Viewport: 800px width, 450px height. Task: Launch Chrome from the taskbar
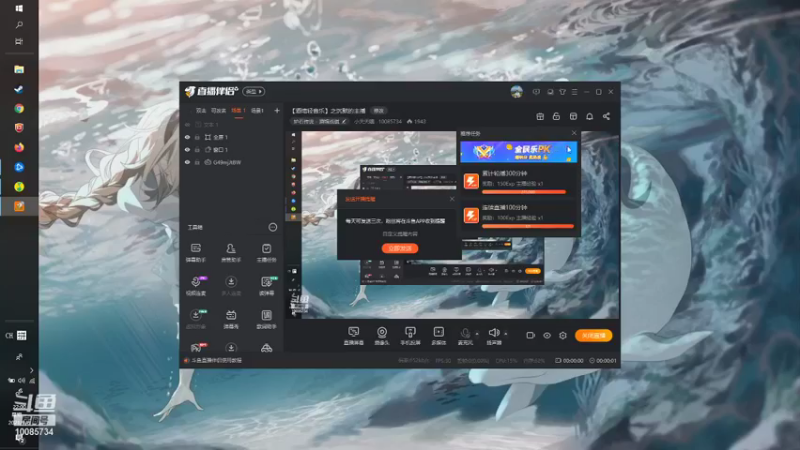[19, 108]
